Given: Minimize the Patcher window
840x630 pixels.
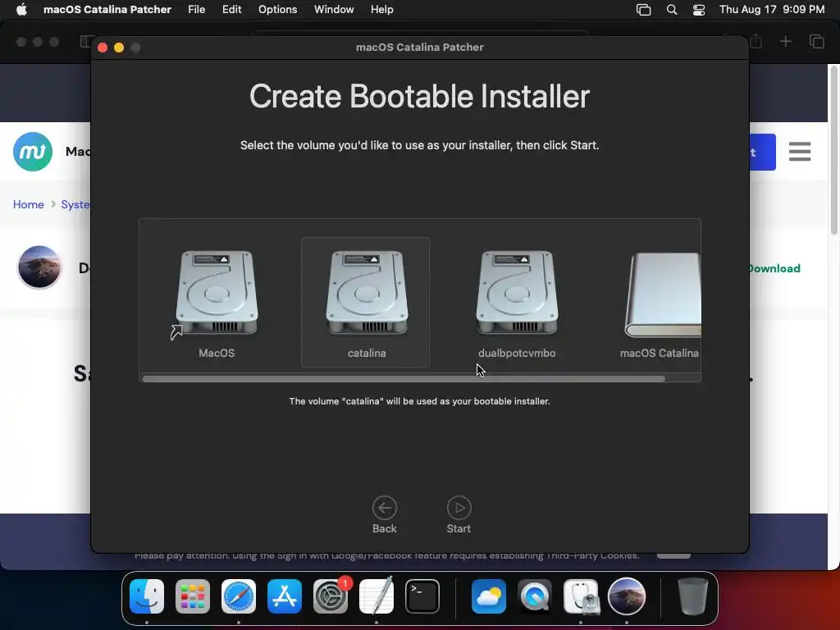Looking at the screenshot, I should [x=119, y=48].
